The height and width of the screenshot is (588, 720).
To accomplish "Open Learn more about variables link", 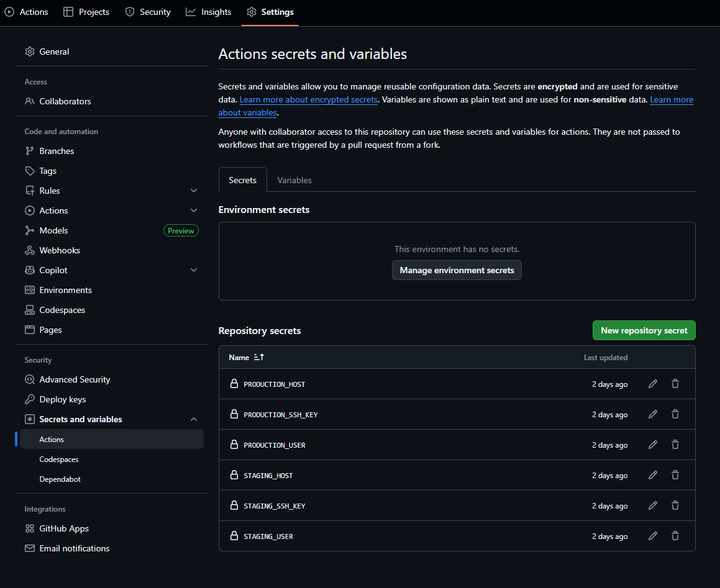I will click(247, 112).
